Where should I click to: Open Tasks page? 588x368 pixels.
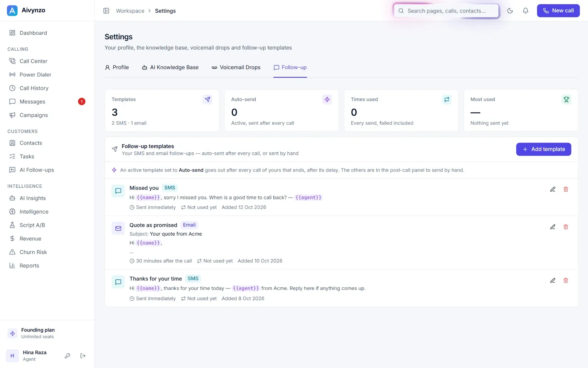(x=47, y=156)
